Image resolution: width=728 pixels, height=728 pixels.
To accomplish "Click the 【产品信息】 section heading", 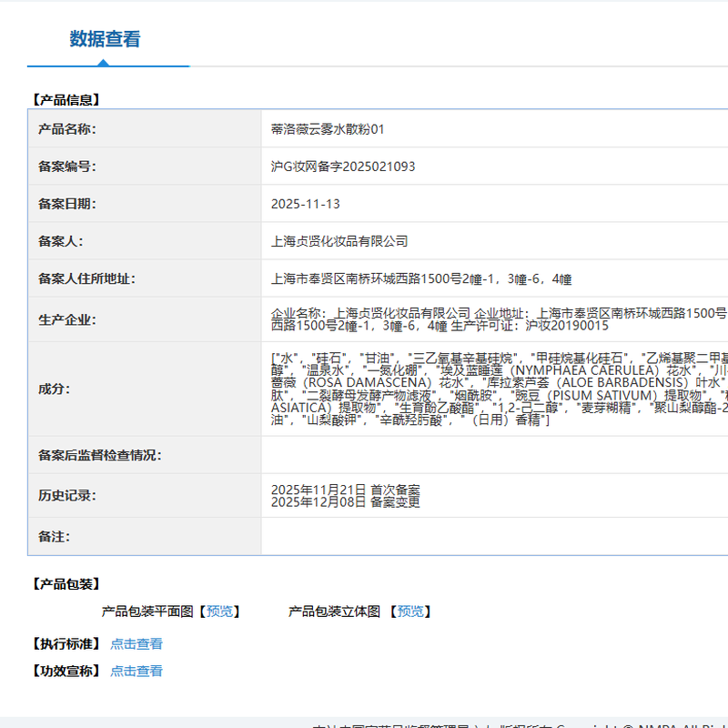I will (x=66, y=100).
